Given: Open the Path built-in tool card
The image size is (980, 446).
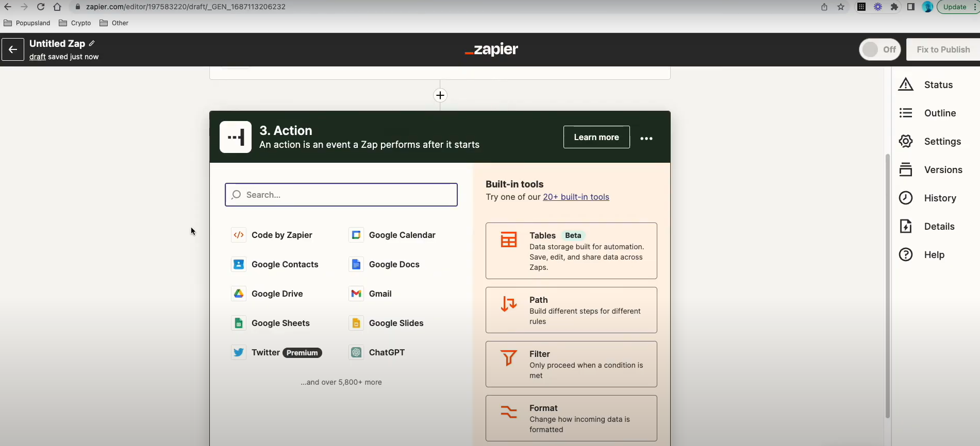Looking at the screenshot, I should pos(571,310).
